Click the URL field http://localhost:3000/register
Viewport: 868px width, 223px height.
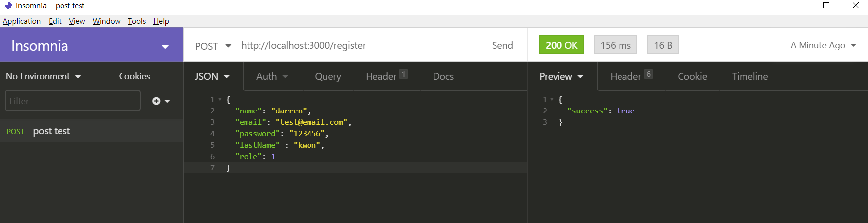(x=304, y=45)
